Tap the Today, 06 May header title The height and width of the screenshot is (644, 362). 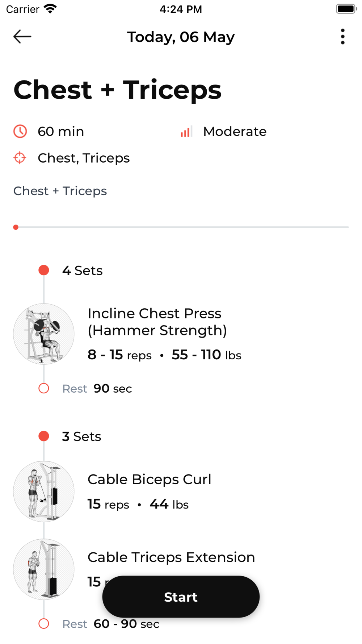click(181, 37)
